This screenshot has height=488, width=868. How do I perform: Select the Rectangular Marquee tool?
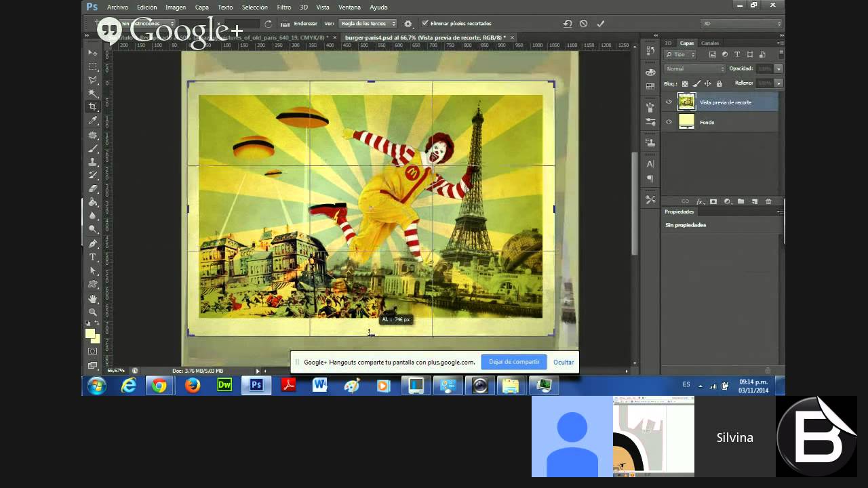tap(93, 66)
